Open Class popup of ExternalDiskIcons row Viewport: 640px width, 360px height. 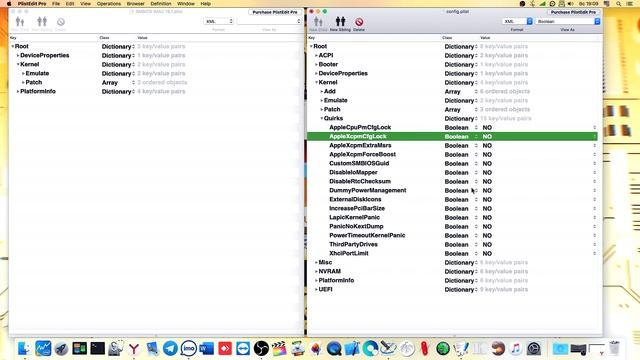pyautogui.click(x=476, y=199)
